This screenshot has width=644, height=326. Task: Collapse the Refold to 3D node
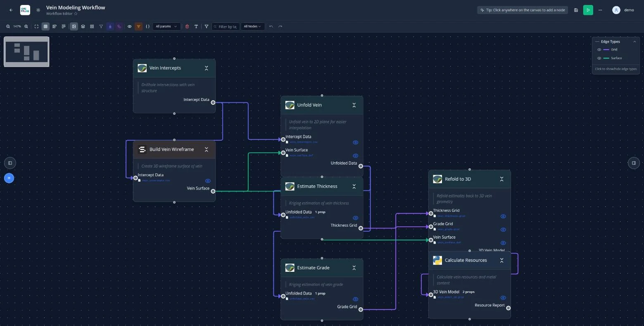click(x=502, y=179)
